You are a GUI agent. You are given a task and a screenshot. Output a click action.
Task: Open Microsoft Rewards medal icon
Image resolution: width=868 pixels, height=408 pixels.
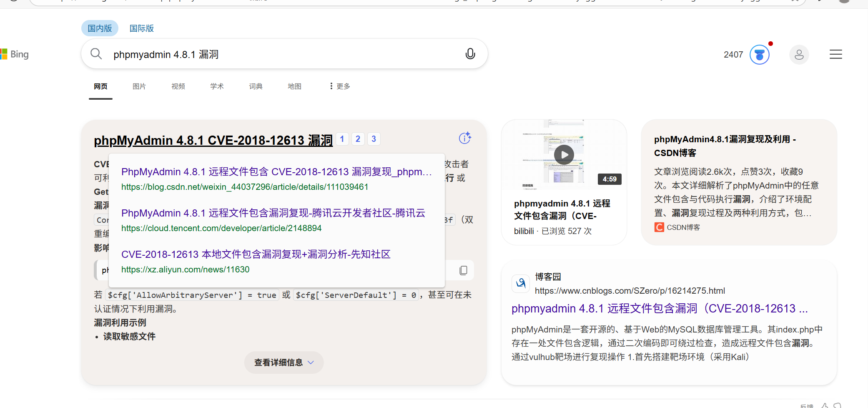point(760,55)
